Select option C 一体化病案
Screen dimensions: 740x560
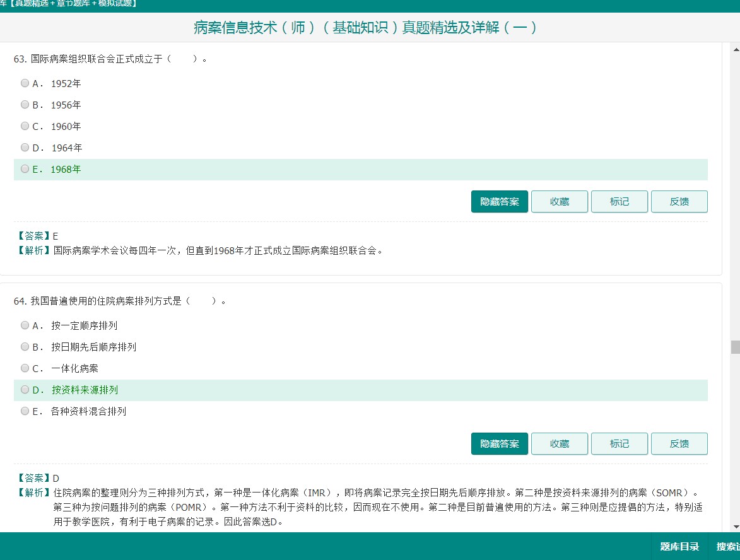point(25,368)
